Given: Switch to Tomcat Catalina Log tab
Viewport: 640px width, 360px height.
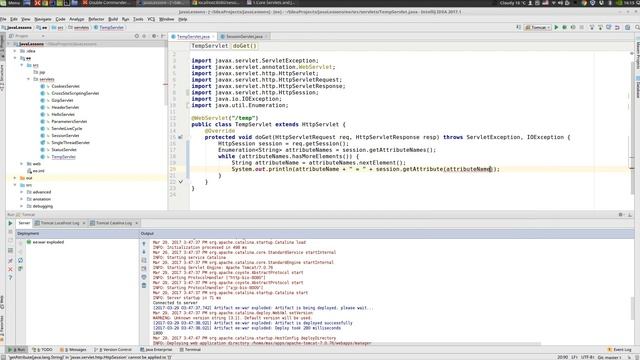Looking at the screenshot, I should pyautogui.click(x=114, y=223).
